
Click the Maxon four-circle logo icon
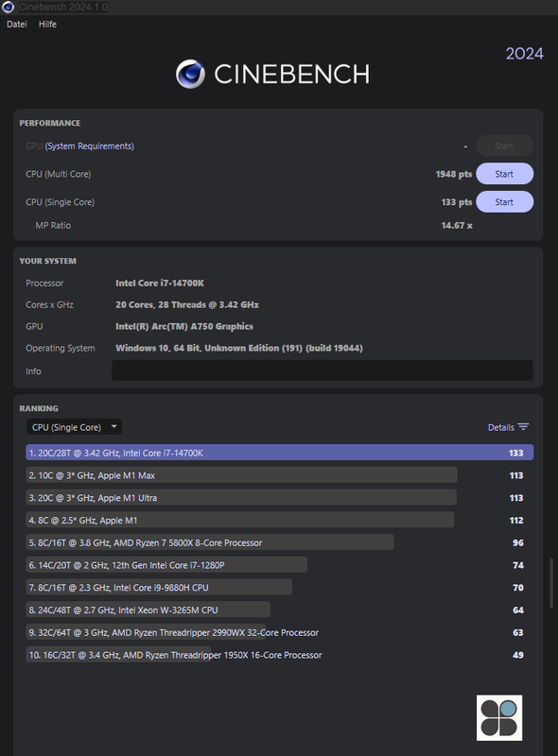pyautogui.click(x=499, y=717)
